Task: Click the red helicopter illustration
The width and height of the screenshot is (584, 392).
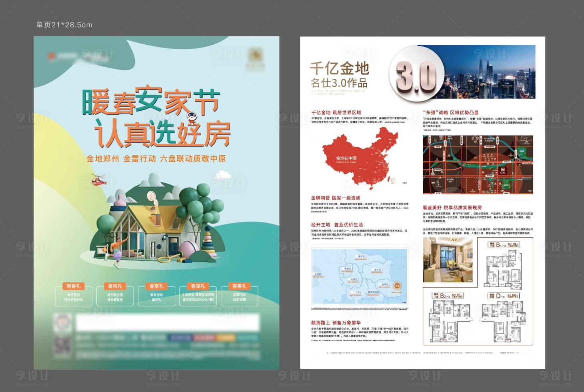Action: (98, 180)
